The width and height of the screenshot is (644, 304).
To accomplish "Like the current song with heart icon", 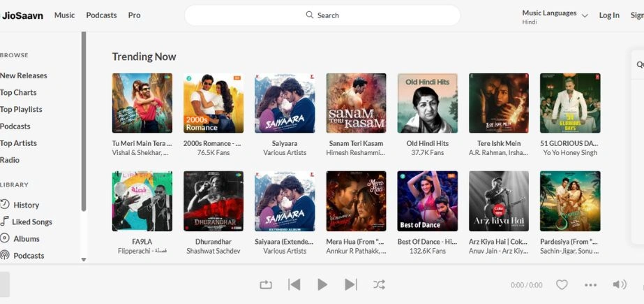I will click(562, 284).
